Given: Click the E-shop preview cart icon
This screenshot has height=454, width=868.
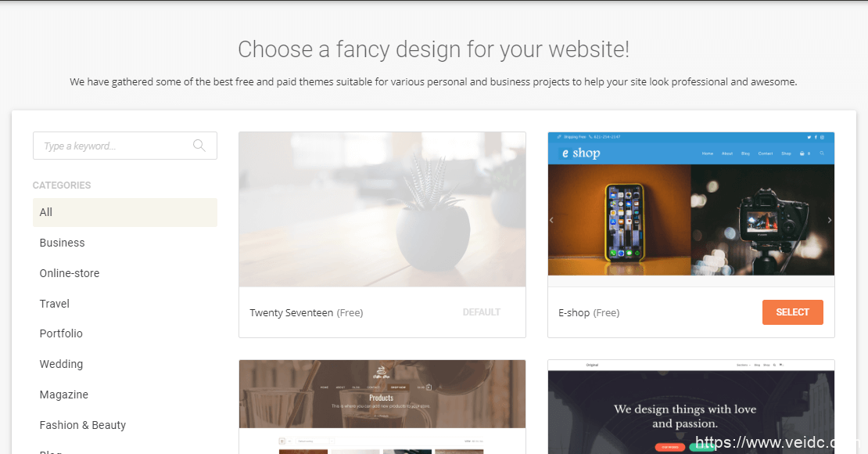Looking at the screenshot, I should click(802, 153).
